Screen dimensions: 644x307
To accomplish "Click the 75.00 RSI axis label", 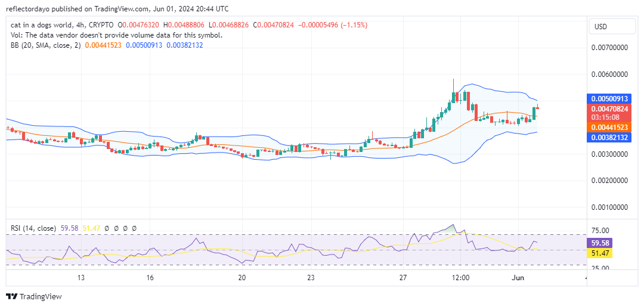I will (600, 231).
